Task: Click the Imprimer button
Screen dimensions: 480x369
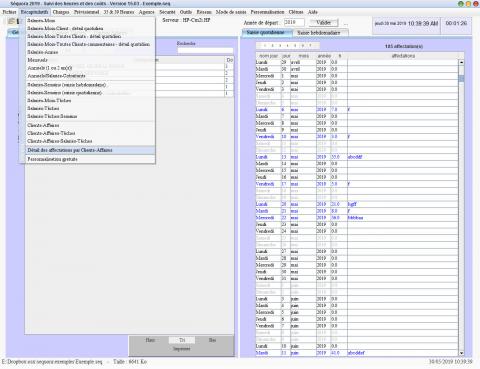Action: [181, 349]
